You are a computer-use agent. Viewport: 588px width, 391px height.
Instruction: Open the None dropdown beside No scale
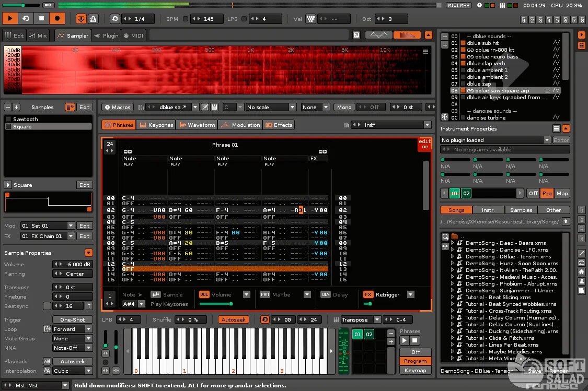tap(315, 107)
